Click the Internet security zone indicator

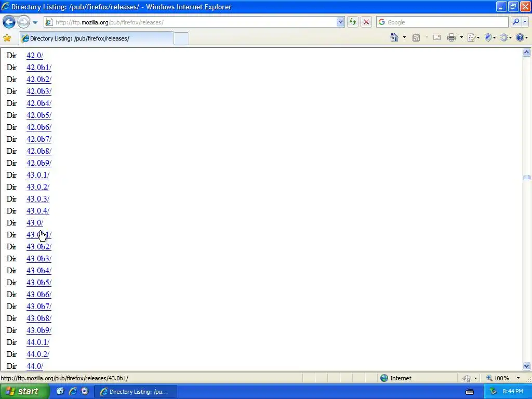pos(395,378)
